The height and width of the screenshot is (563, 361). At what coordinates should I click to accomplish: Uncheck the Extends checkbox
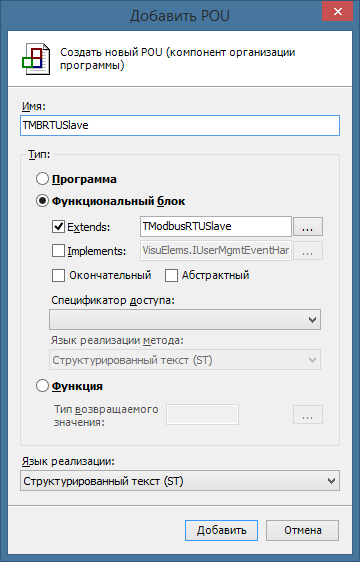[58, 227]
